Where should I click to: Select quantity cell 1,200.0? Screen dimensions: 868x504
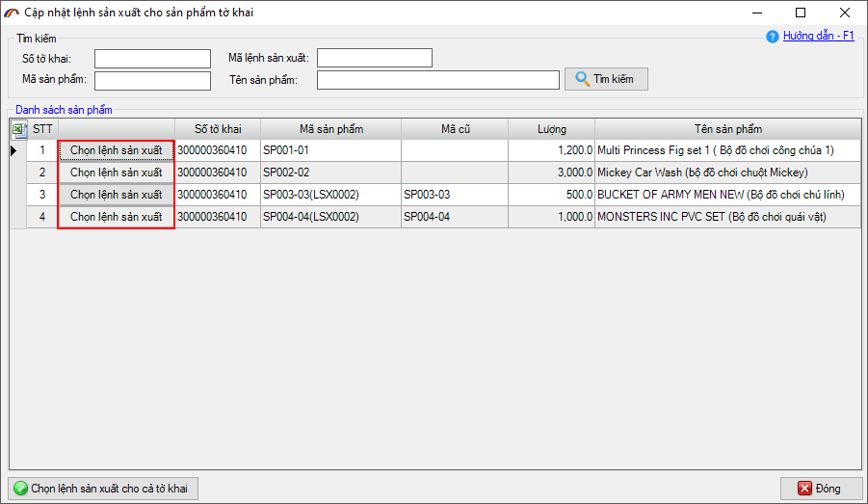[551, 150]
